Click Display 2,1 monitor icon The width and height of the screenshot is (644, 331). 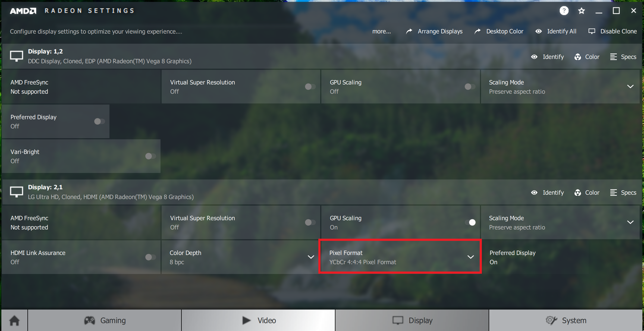[x=17, y=192]
